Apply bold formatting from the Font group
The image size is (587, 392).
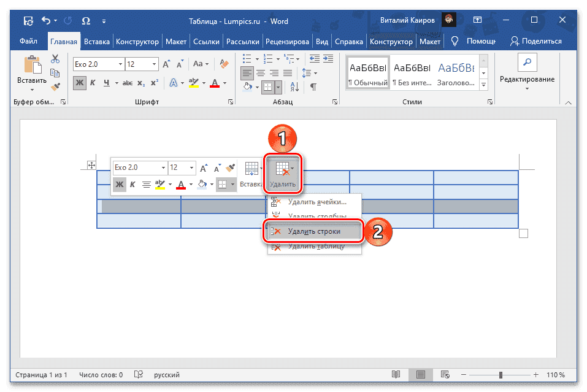(79, 83)
